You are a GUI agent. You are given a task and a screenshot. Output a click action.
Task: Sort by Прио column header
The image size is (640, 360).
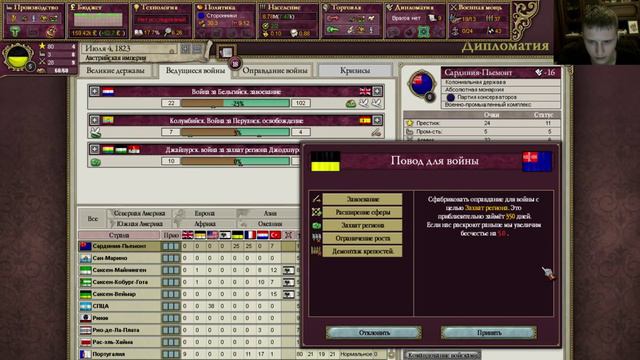click(171, 235)
